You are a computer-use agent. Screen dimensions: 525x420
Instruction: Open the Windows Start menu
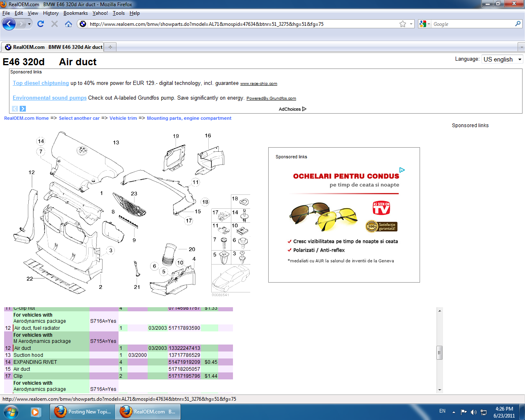tap(11, 411)
